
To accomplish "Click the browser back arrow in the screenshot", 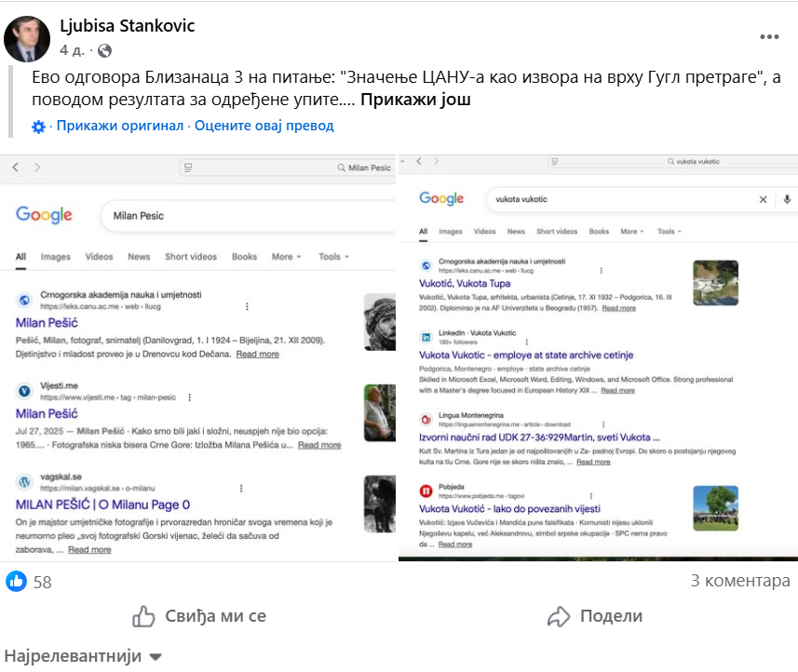I will click(x=14, y=168).
